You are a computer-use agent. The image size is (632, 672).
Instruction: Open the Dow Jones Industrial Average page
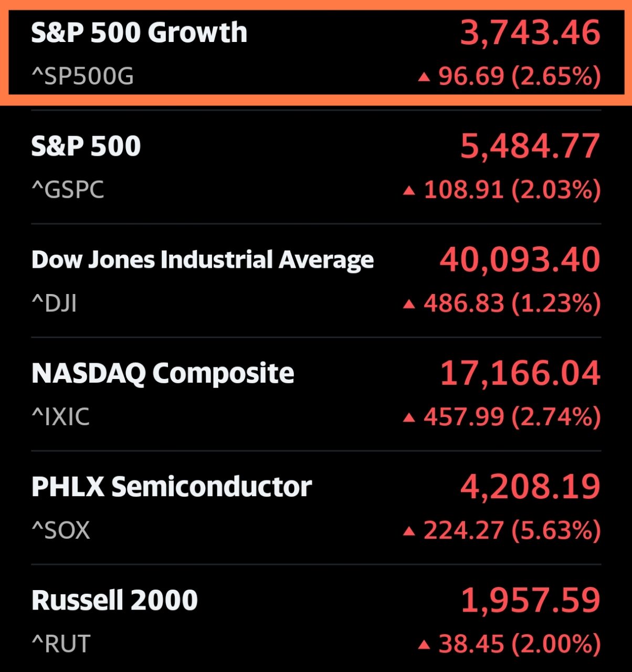click(203, 259)
